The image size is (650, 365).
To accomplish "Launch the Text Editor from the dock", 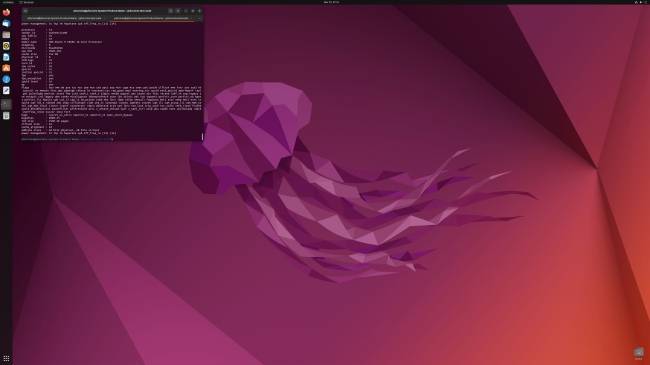I will 6,90.
